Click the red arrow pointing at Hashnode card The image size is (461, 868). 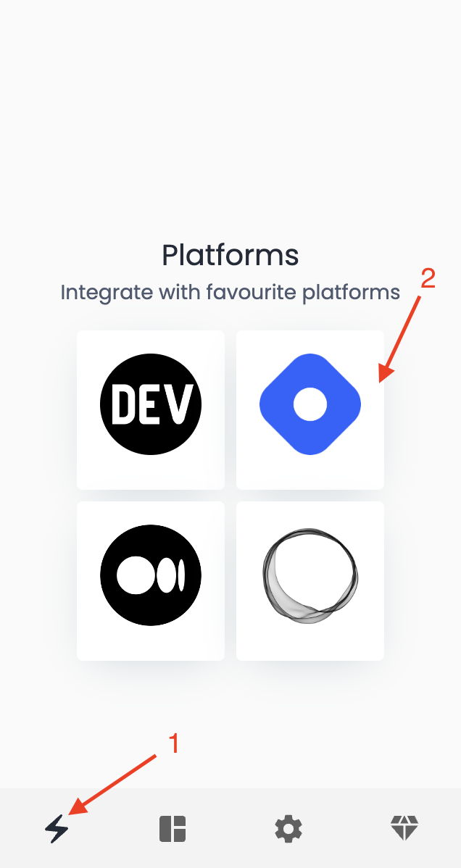[400, 340]
